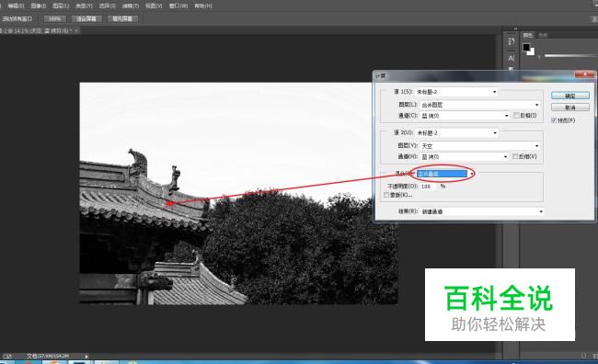Open the 图层(L) menu
Image resolution: width=598 pixels, height=364 pixels.
[61, 6]
